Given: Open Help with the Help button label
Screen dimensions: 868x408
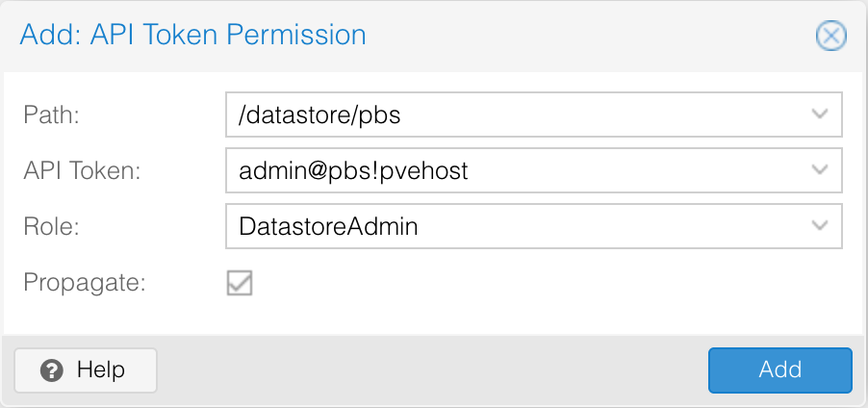Looking at the screenshot, I should pos(100,370).
